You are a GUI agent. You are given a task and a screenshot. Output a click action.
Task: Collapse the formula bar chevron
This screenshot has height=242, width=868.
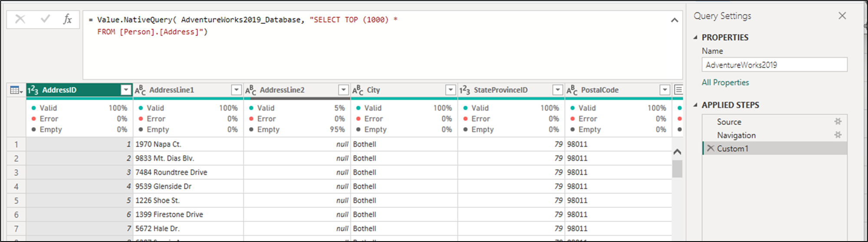pyautogui.click(x=674, y=20)
